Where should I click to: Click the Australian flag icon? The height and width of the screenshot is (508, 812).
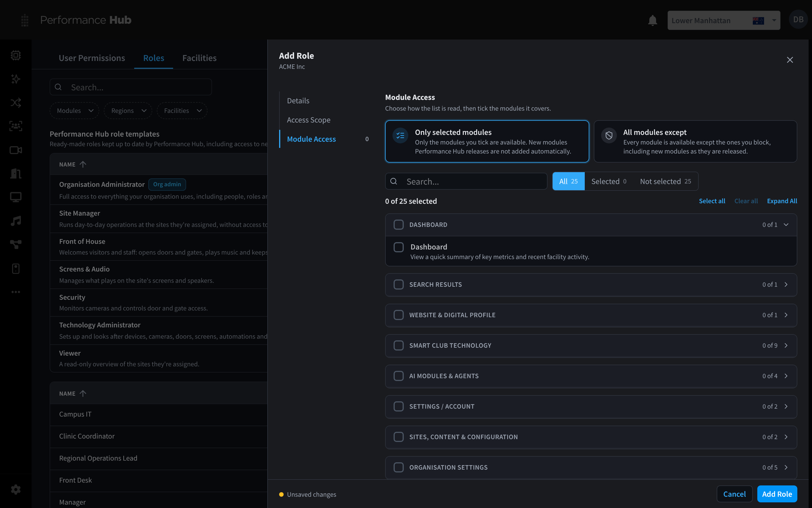(x=758, y=21)
